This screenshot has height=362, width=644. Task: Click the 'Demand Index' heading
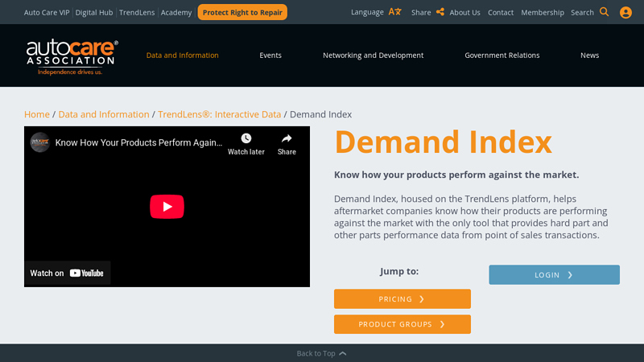(444, 142)
